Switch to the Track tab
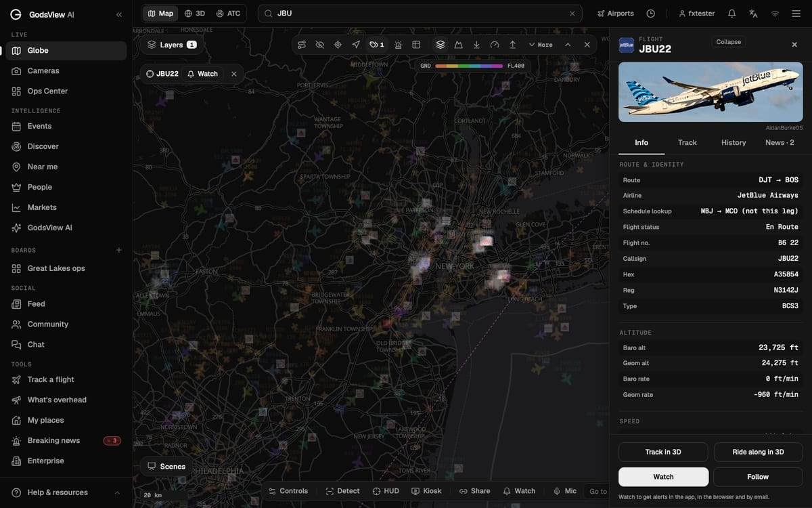Viewport: 812px width, 508px height. tap(687, 142)
